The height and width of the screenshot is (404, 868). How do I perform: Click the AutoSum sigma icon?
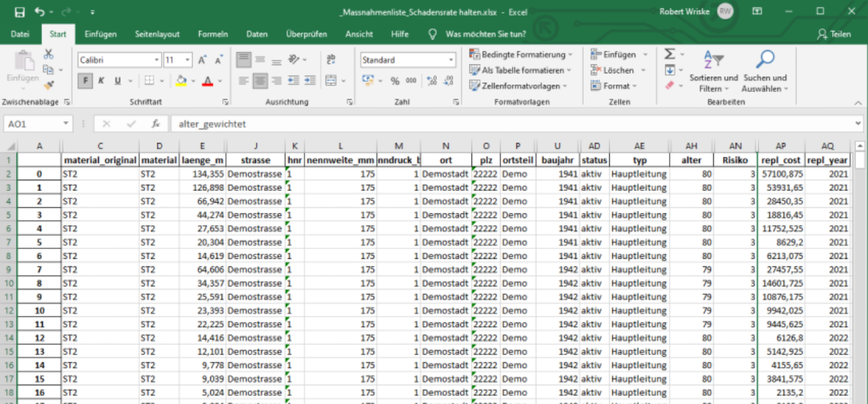pyautogui.click(x=669, y=55)
